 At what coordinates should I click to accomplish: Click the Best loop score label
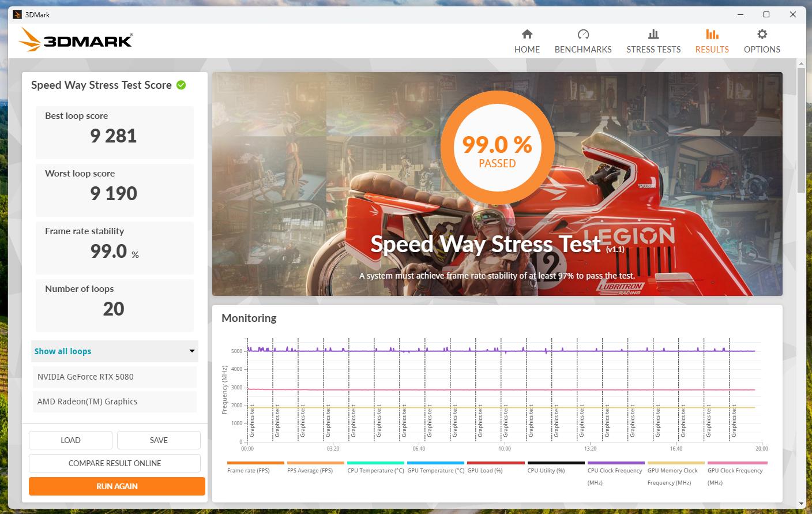(x=77, y=115)
